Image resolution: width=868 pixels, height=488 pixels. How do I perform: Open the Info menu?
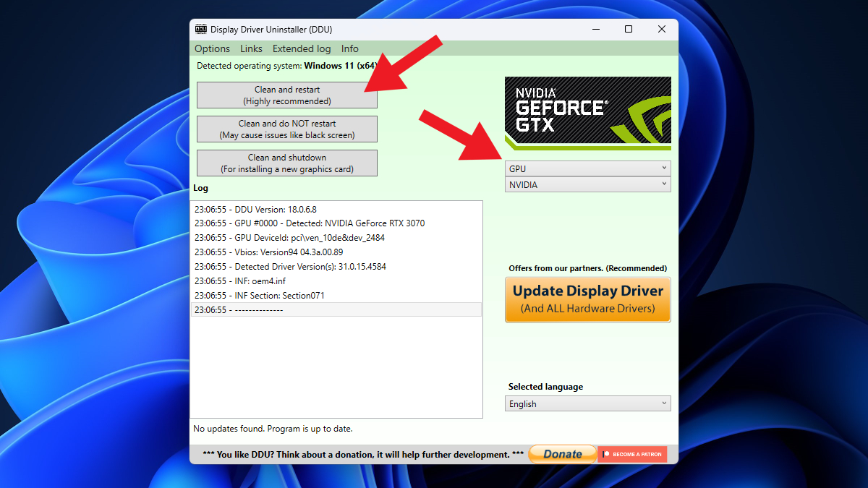tap(349, 48)
